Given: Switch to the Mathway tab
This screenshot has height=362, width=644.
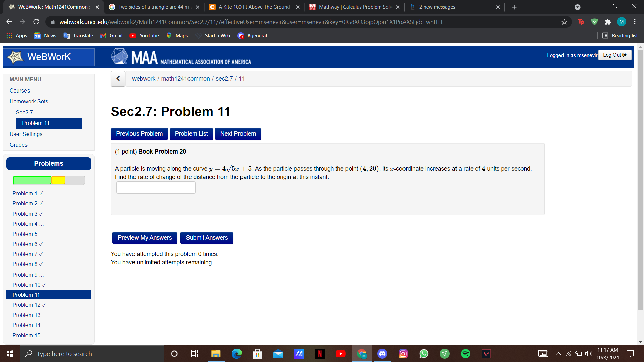Looking at the screenshot, I should coord(352,7).
